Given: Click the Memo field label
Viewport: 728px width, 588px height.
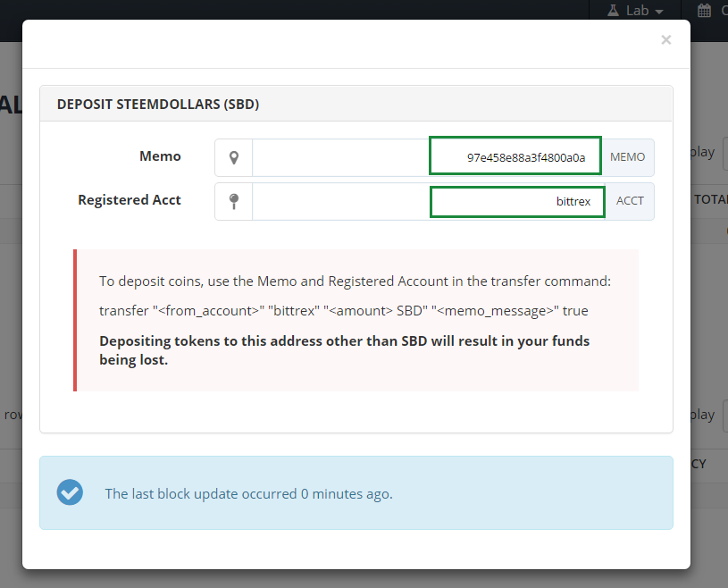Looking at the screenshot, I should click(160, 156).
